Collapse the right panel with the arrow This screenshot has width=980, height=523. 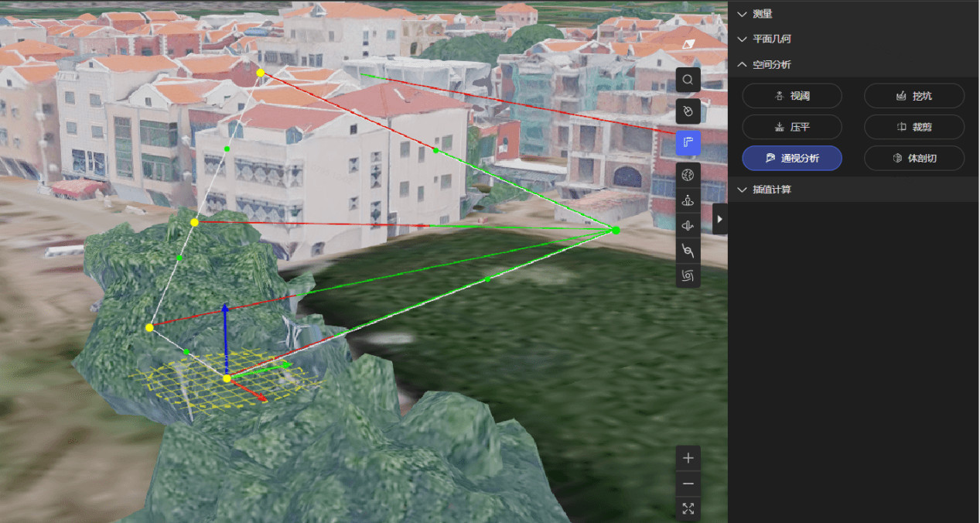720,219
